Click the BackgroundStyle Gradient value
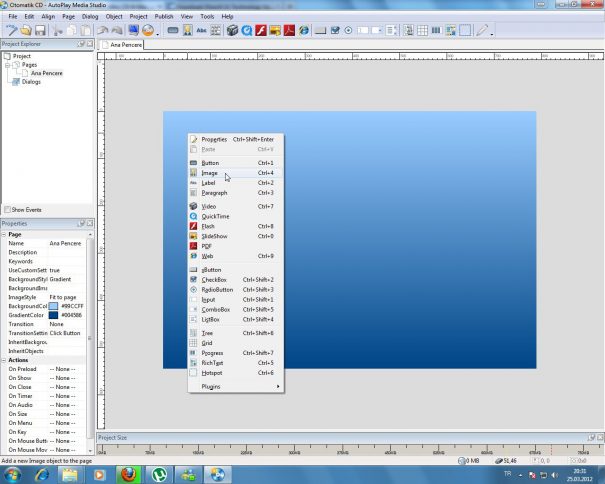The width and height of the screenshot is (605, 484). click(x=60, y=279)
